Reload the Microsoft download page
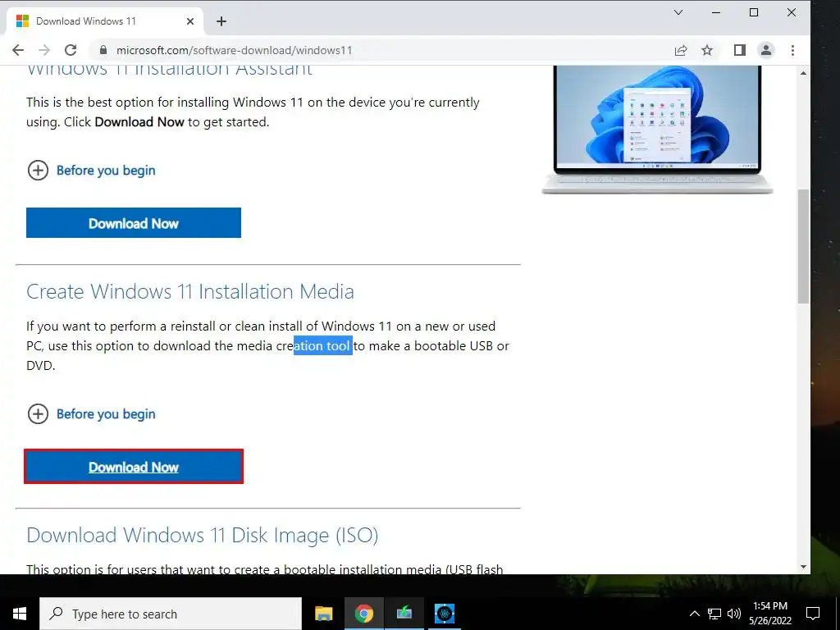 [x=71, y=50]
